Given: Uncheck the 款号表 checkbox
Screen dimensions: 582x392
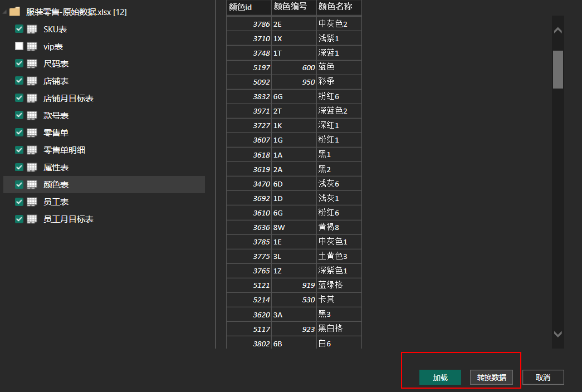Looking at the screenshot, I should point(19,115).
